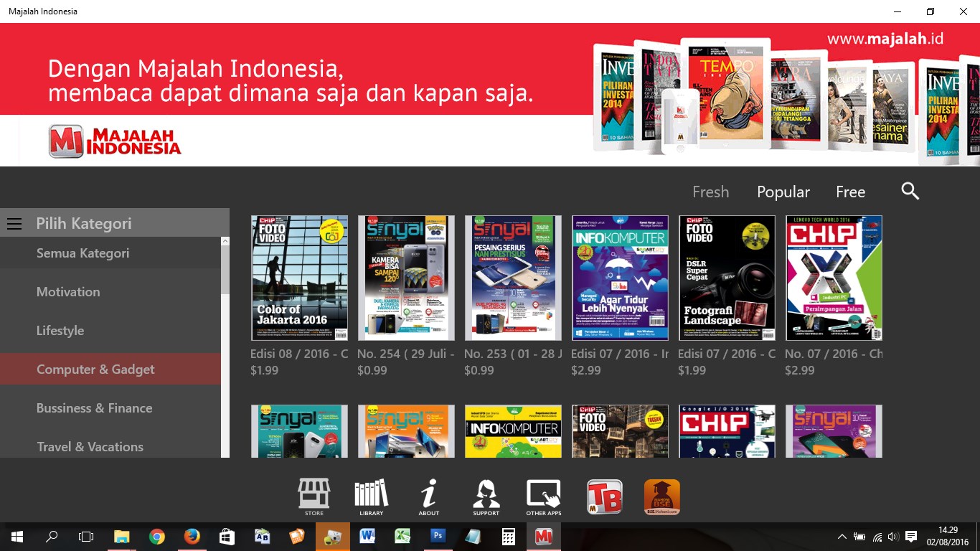Open Sinyal No. 253 magazine cover
980x551 pixels.
[513, 278]
